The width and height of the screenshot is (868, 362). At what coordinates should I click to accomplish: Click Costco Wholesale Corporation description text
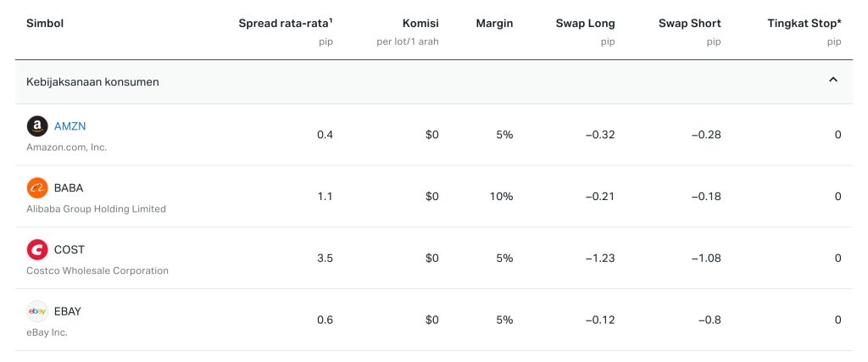[x=97, y=270]
